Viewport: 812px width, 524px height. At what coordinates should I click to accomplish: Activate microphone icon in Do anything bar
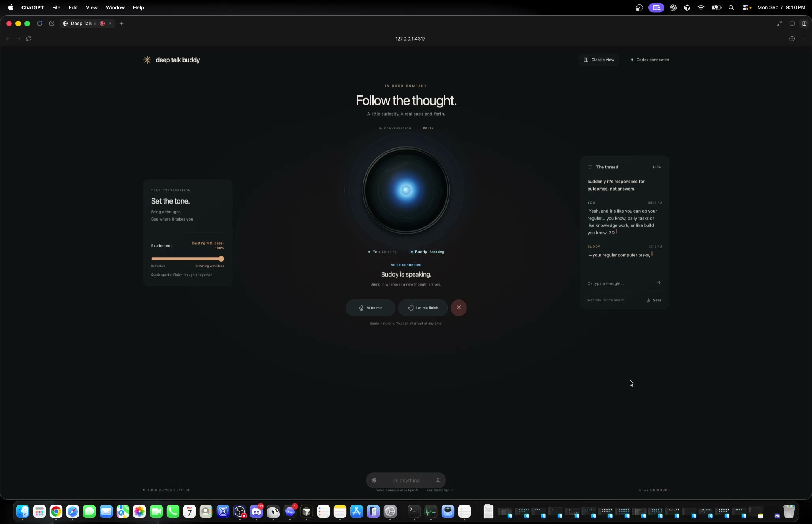(x=438, y=481)
